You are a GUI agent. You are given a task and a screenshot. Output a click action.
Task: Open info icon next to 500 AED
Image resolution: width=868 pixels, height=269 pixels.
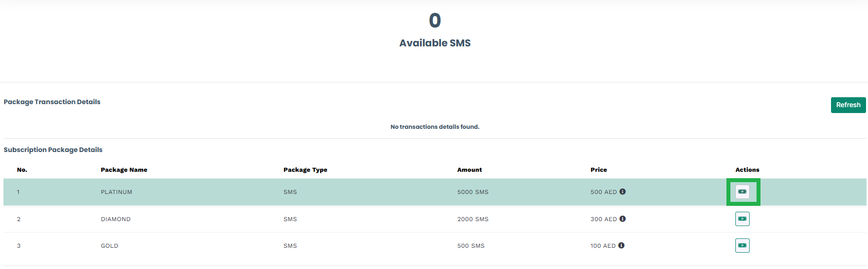pos(622,192)
